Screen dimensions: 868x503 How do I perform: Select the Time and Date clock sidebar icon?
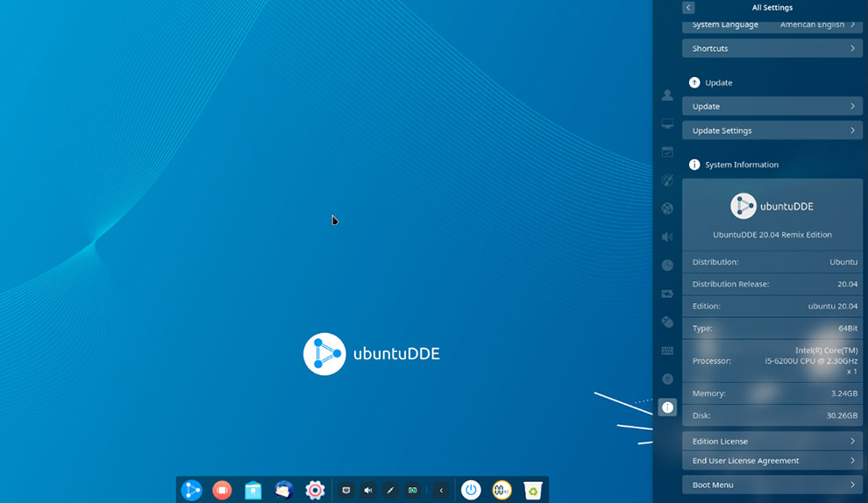[x=667, y=265]
